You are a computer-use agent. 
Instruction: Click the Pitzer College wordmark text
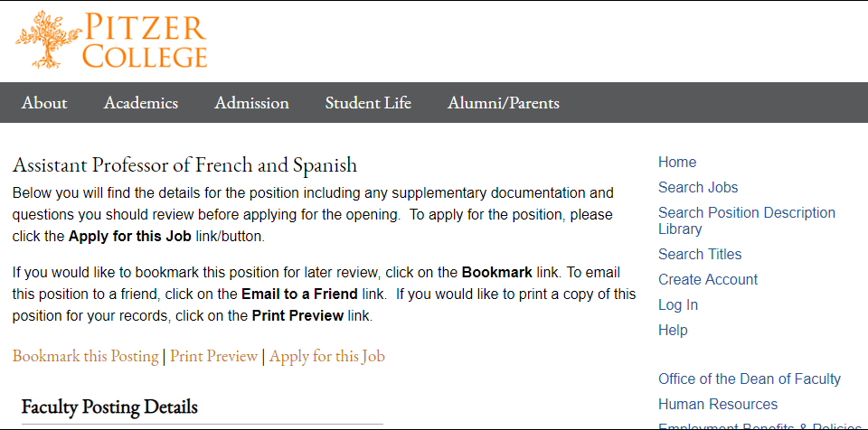click(145, 41)
